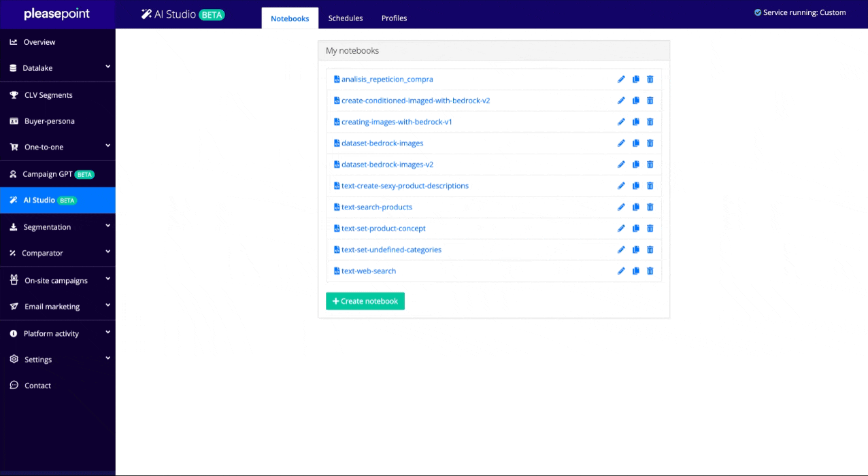The width and height of the screenshot is (868, 476).
Task: Click the duplicate icon for text-set-undefined-categories
Action: [636, 250]
